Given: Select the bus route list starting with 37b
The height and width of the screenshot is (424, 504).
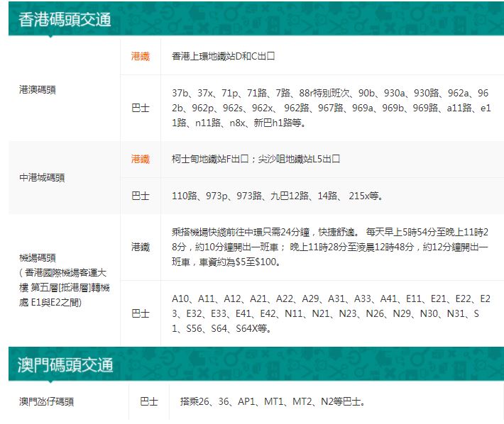Looking at the screenshot, I should point(331,108).
